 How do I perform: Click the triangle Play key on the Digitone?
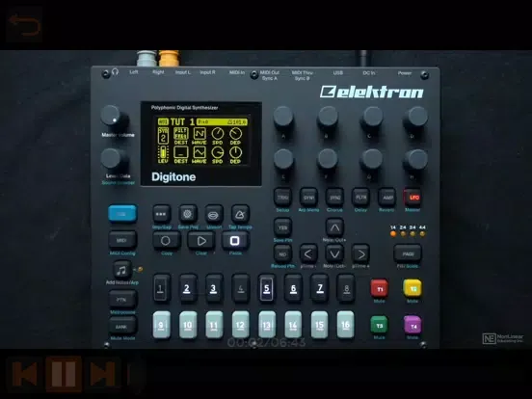200,241
